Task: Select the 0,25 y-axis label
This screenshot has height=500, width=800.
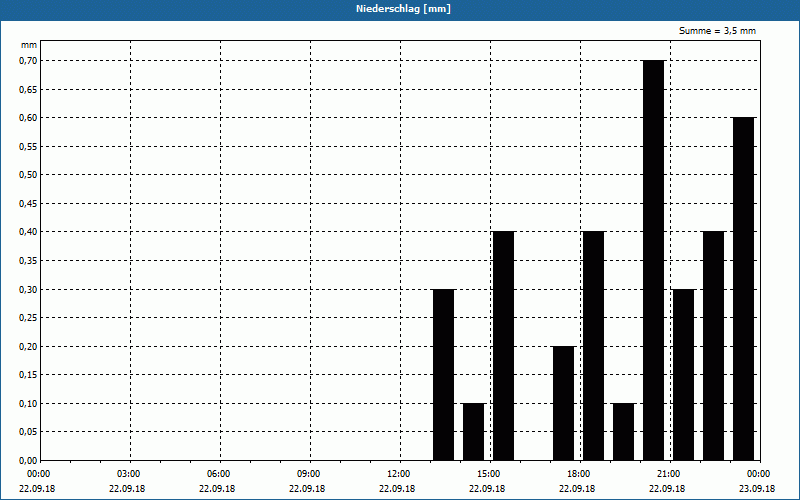Action: click(x=28, y=318)
